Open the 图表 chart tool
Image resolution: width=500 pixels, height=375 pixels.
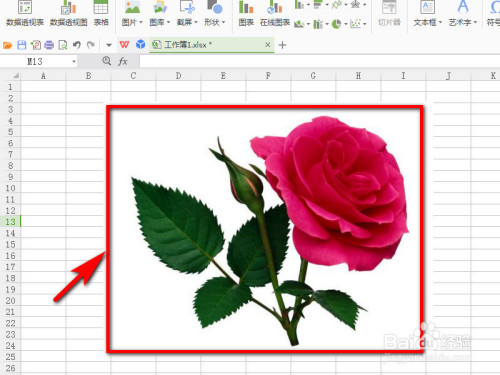pyautogui.click(x=246, y=13)
